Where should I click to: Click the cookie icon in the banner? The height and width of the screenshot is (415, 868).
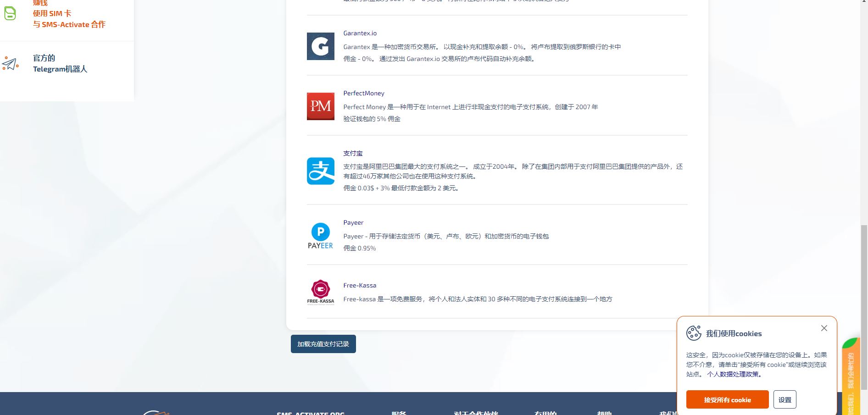click(x=694, y=333)
